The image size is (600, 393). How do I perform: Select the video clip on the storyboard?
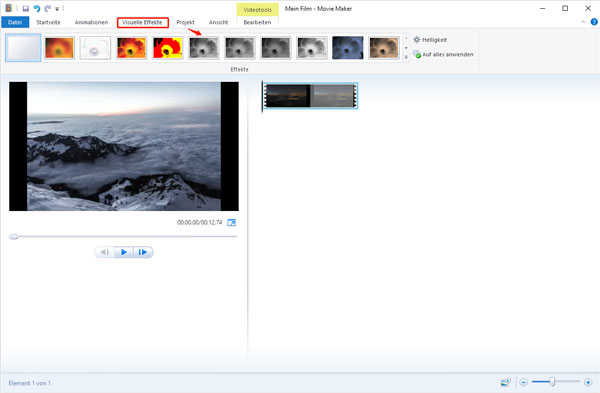click(310, 96)
